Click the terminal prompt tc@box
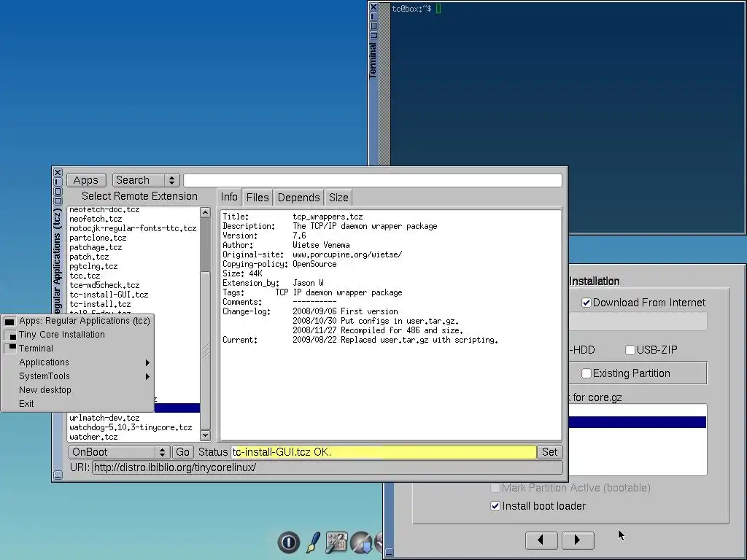747x560 pixels. pos(411,9)
